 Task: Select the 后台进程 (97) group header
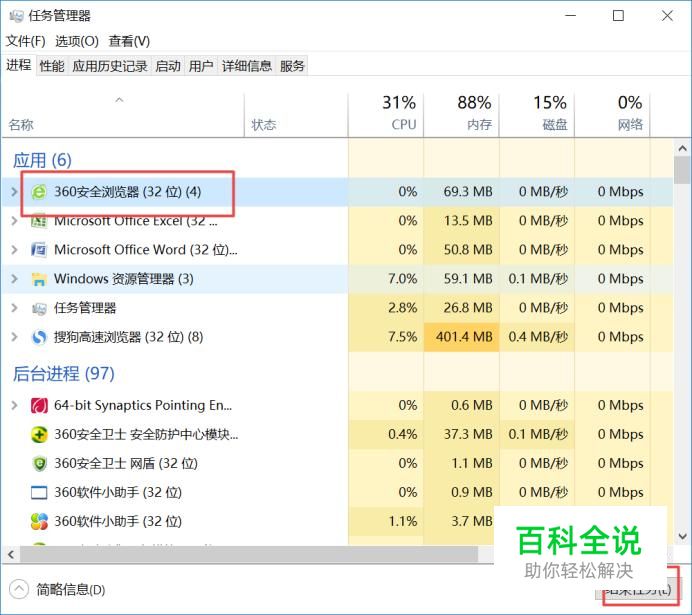click(64, 374)
